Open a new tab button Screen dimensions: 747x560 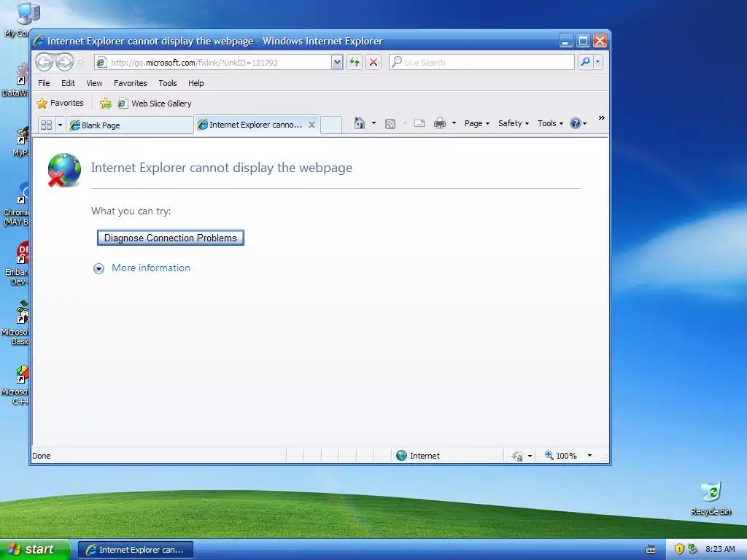coord(331,125)
